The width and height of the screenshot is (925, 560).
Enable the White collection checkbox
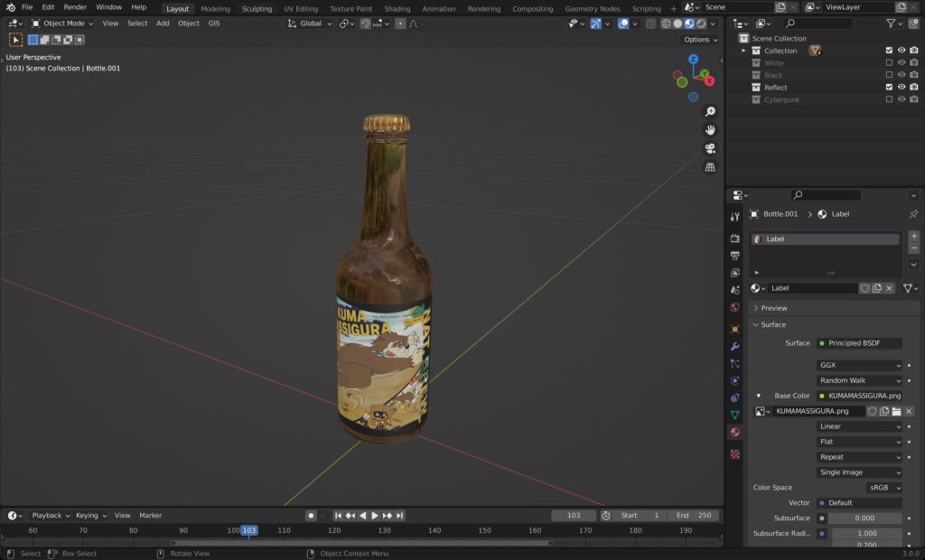[x=889, y=63]
